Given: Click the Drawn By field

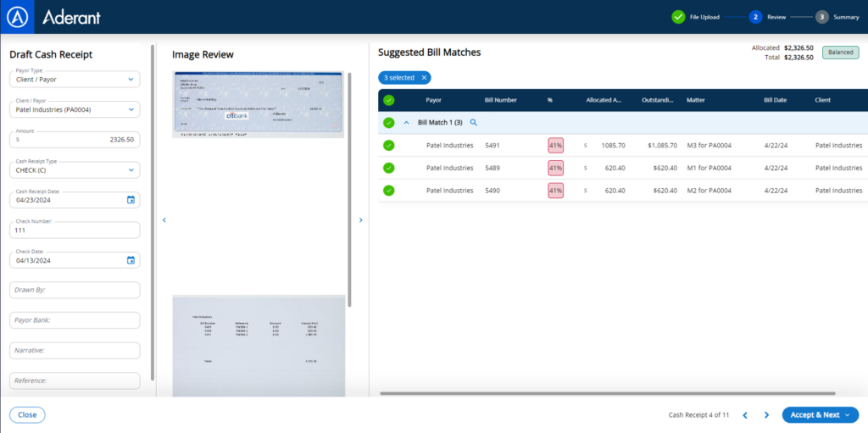Looking at the screenshot, I should click(75, 290).
